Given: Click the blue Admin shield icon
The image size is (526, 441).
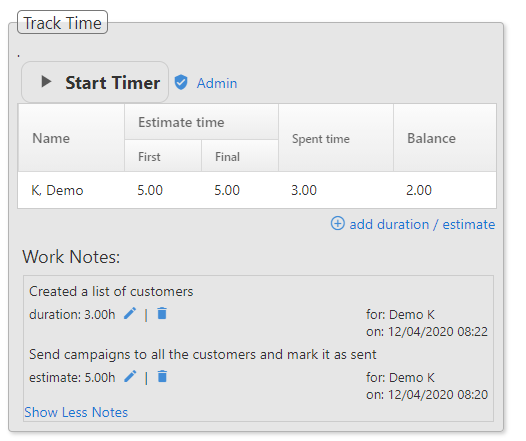Looking at the screenshot, I should click(181, 82).
